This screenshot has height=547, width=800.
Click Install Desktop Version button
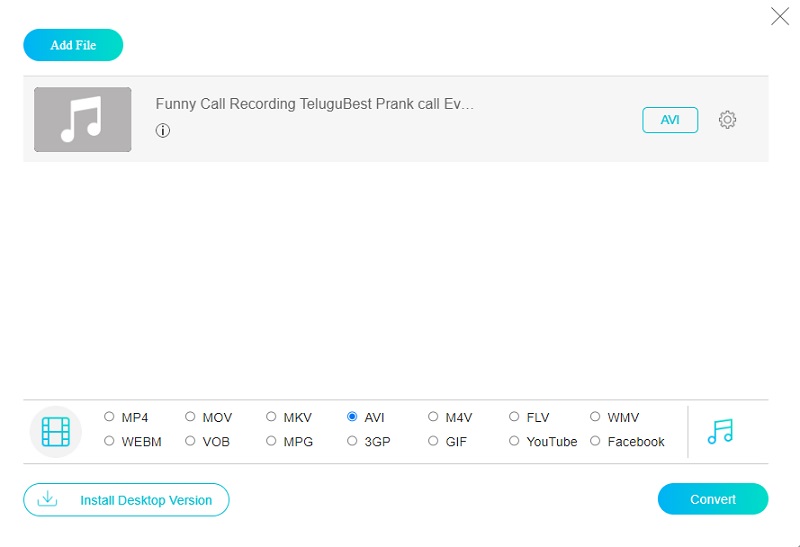point(126,500)
